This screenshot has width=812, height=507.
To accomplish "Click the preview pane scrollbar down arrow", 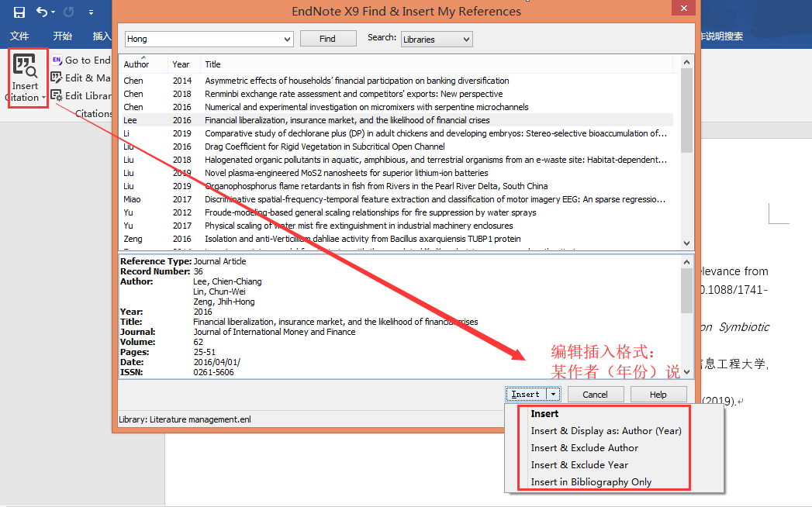I will pyautogui.click(x=686, y=372).
